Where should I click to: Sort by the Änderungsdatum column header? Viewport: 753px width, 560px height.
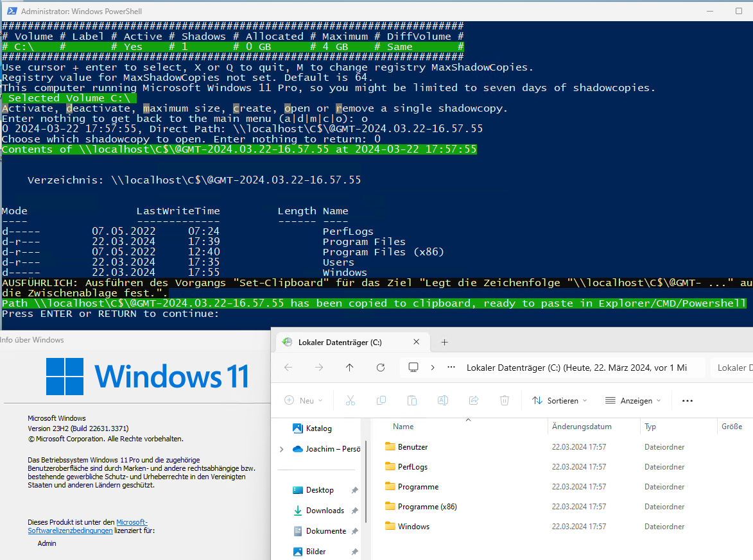[582, 427]
